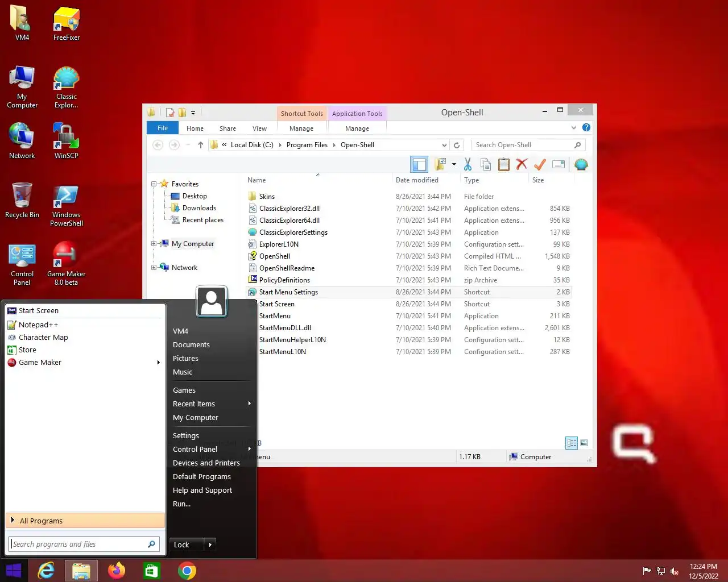Viewport: 728px width, 582px height.
Task: Click the folder options toolbar icon
Action: tap(440, 165)
